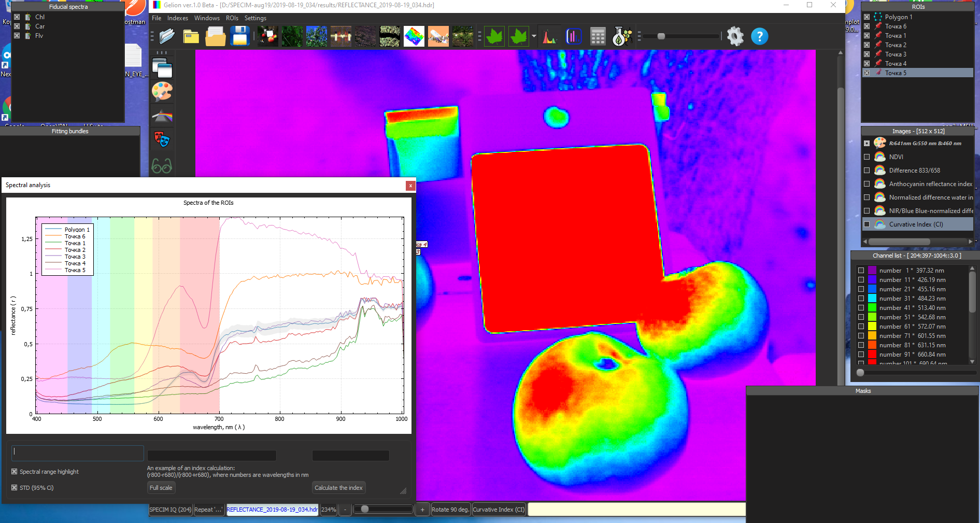The height and width of the screenshot is (523, 980).
Task: Click the prism rainbow icon in sidebar
Action: pyautogui.click(x=162, y=116)
